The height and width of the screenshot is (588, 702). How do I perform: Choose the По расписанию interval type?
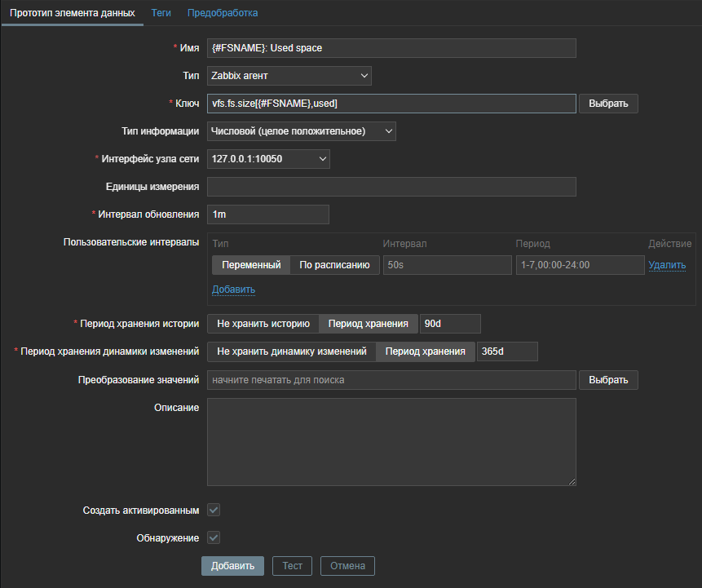(x=334, y=265)
